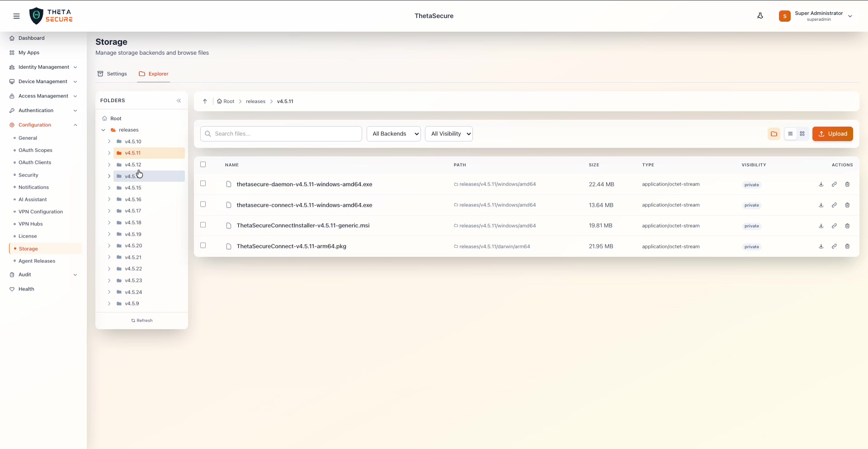Tick the checkbox for ThetaSecureConnectInstaller-v4.5.11-generic.msi
The height and width of the screenshot is (449, 868).
pyautogui.click(x=203, y=224)
